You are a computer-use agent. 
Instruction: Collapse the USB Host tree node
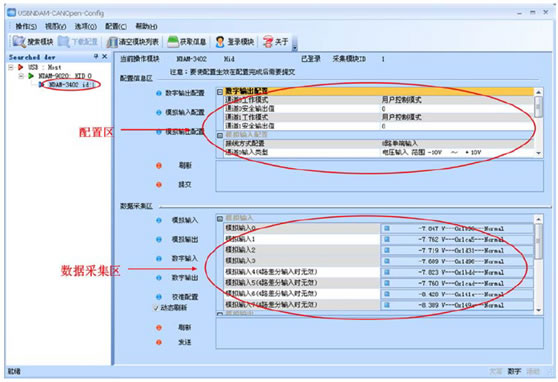11,67
